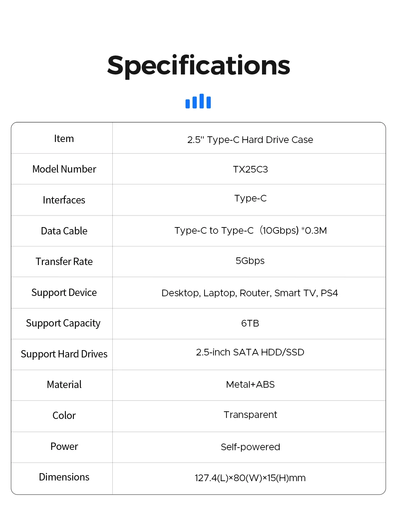This screenshot has height=532, width=399.
Task: Click the blue bar chart icon
Action: (x=198, y=101)
